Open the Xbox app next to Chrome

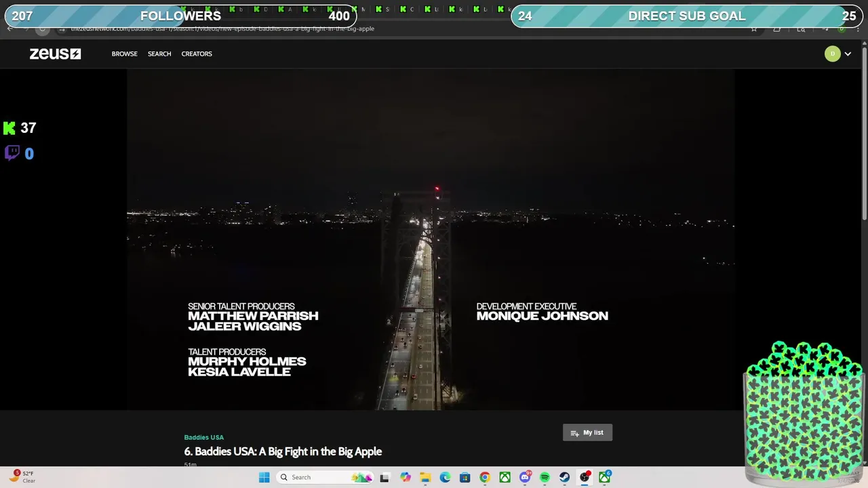coord(505,477)
